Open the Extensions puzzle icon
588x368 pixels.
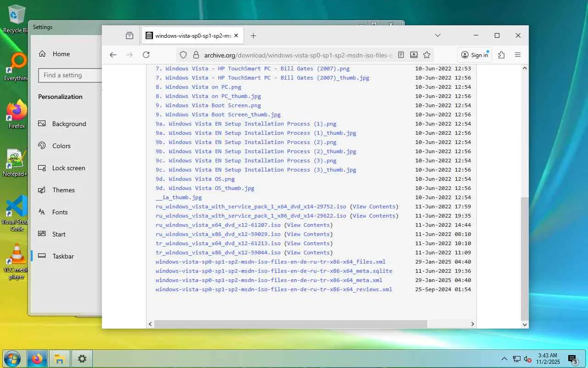point(501,55)
